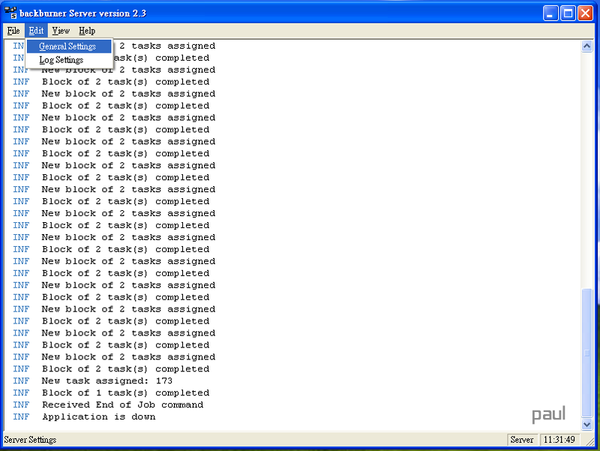Open the View menu
The height and width of the screenshot is (451, 600).
60,31
